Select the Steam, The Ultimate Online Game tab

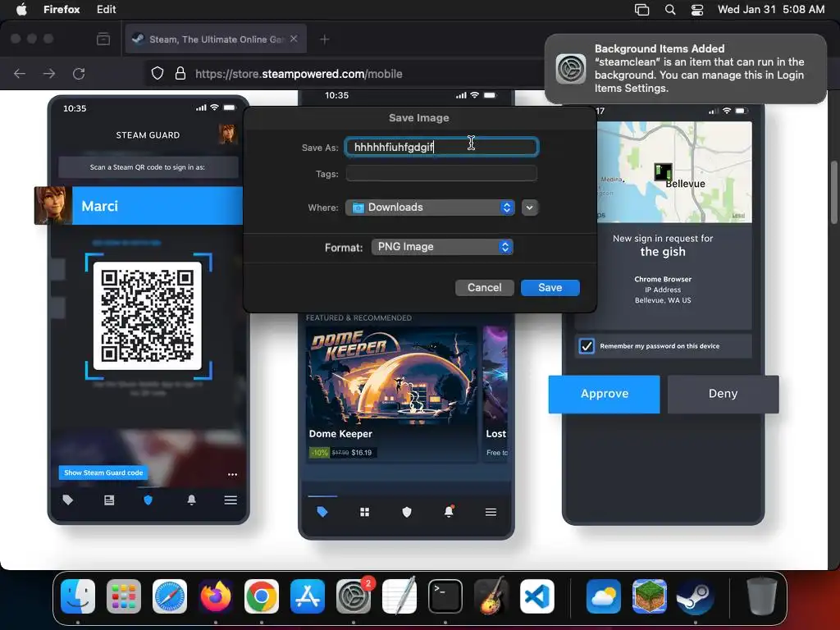click(x=216, y=39)
